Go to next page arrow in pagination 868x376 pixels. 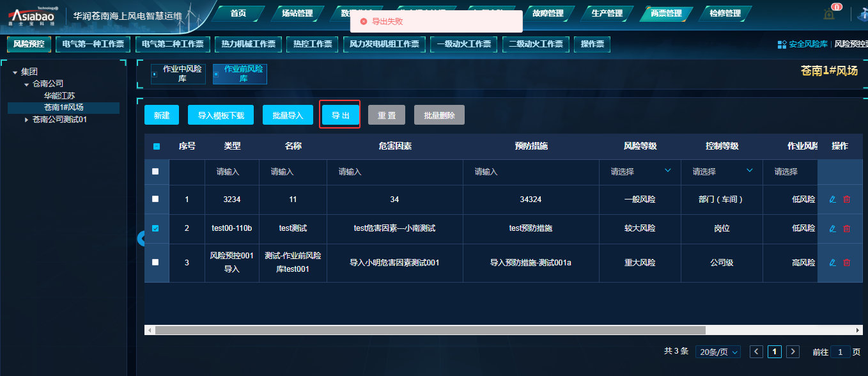(x=793, y=352)
